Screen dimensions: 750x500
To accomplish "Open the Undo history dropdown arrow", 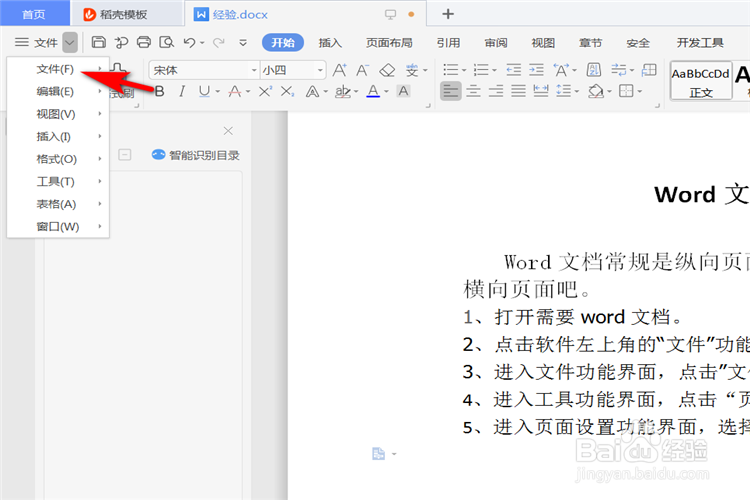I will (202, 43).
